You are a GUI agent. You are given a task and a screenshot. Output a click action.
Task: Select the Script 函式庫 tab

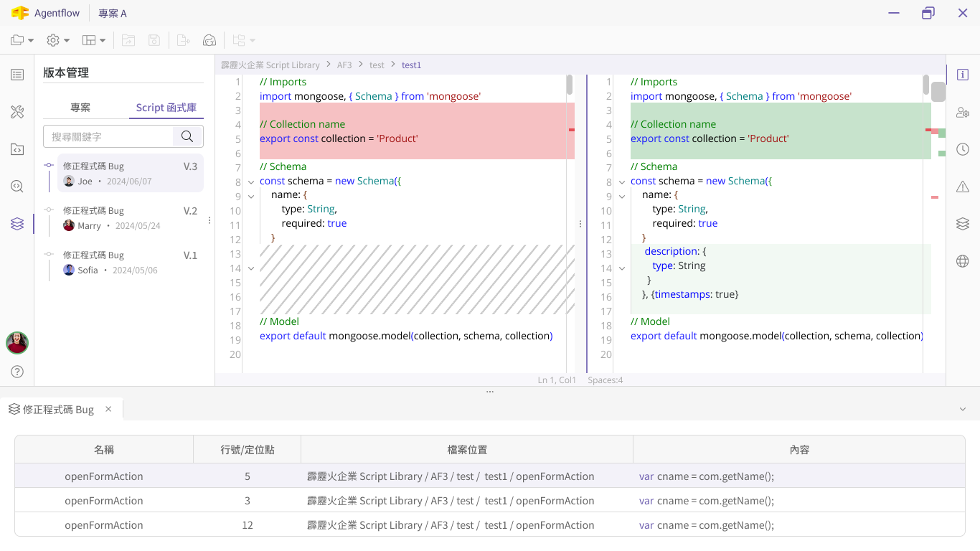click(x=166, y=108)
